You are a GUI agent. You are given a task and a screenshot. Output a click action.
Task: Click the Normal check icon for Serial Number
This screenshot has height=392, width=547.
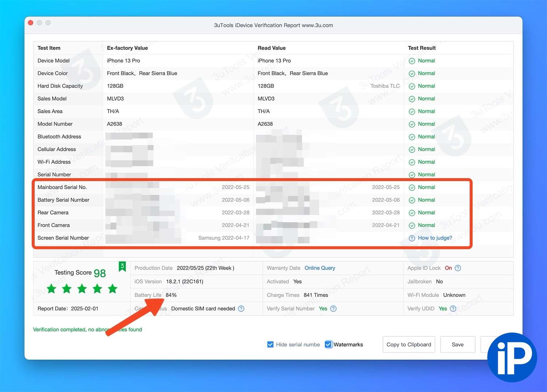(x=412, y=175)
